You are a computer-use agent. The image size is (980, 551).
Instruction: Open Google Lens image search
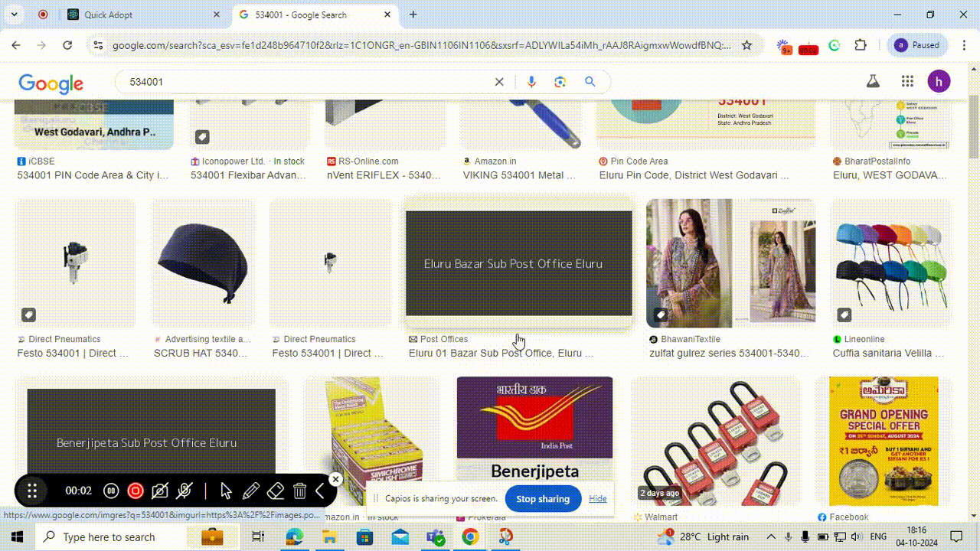tap(560, 82)
